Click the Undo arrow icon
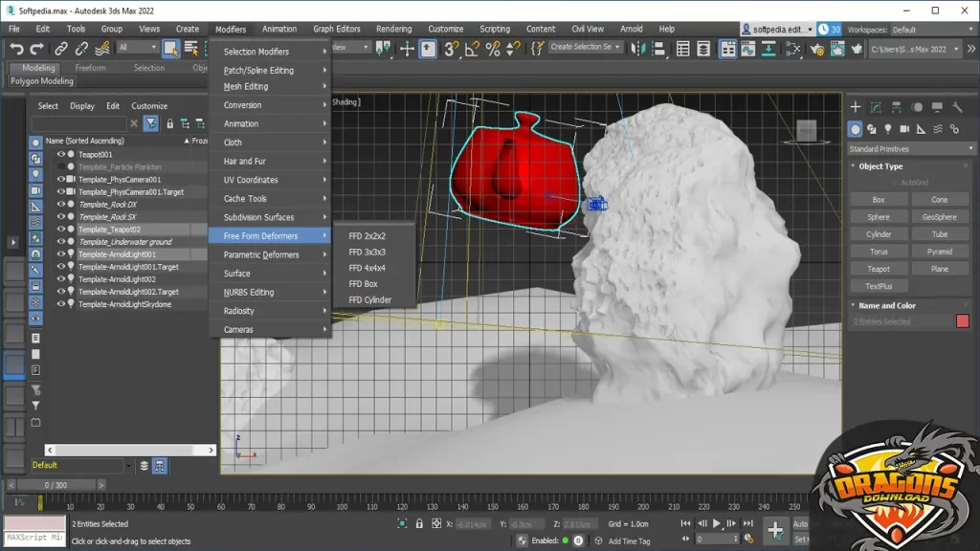 click(x=16, y=48)
